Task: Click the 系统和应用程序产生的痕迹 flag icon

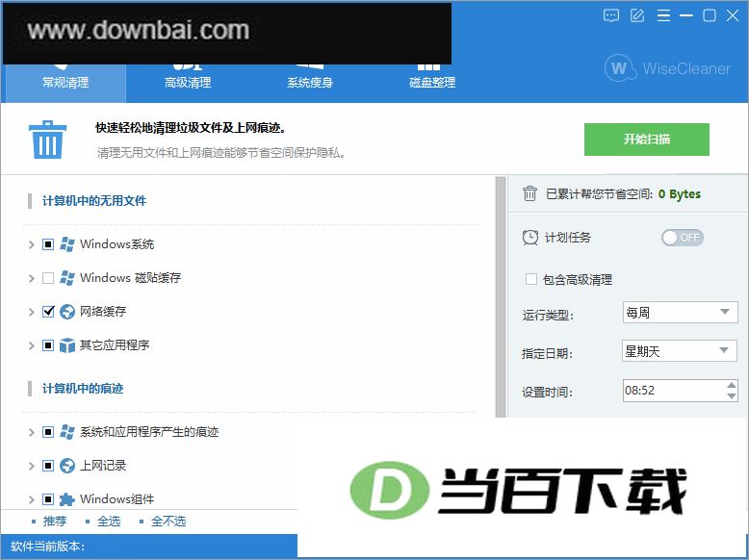Action: point(67,432)
